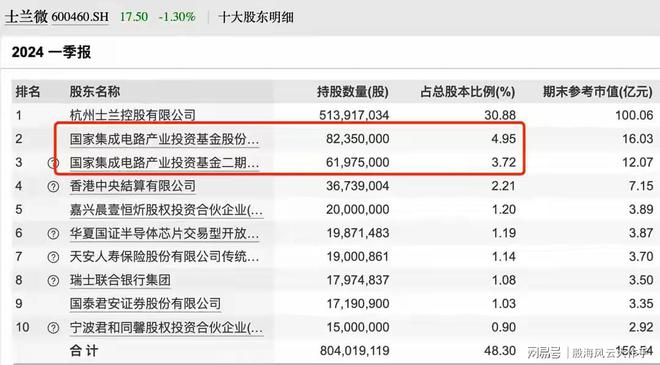Screen dimensions: 660x365
Task: Click the ratio value 1.14
Action: (503, 257)
